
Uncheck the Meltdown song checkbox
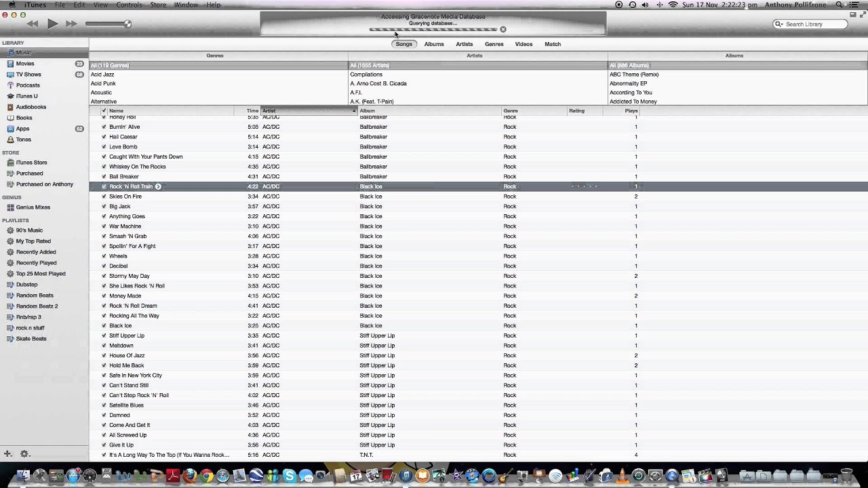tap(104, 346)
